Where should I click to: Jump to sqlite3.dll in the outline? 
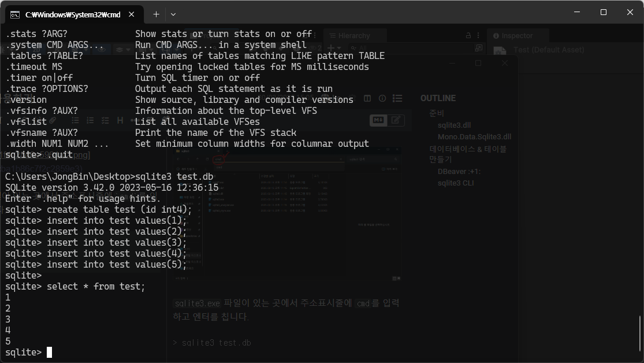[x=454, y=125]
